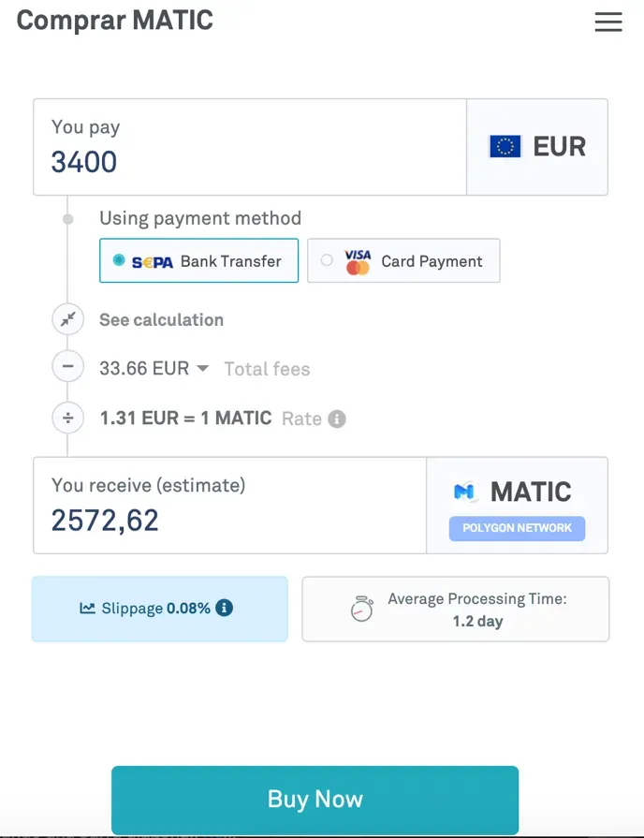Select Card Payment radio option

tap(403, 261)
